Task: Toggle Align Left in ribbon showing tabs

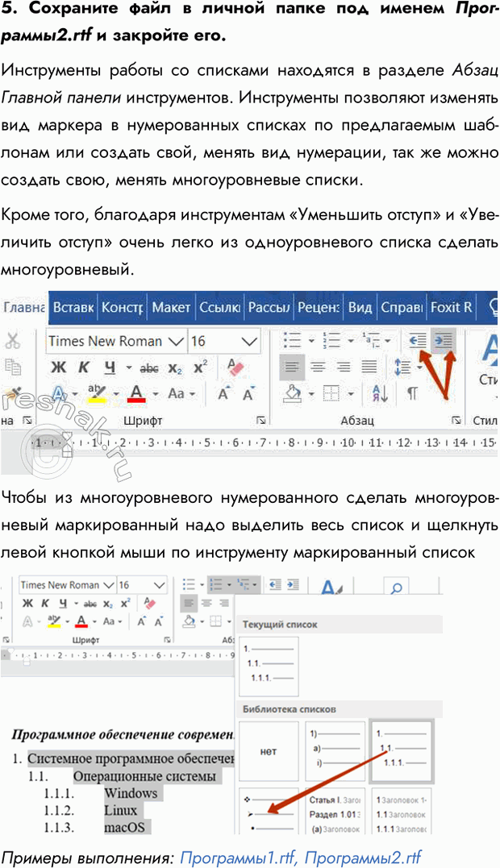Action: tap(292, 367)
